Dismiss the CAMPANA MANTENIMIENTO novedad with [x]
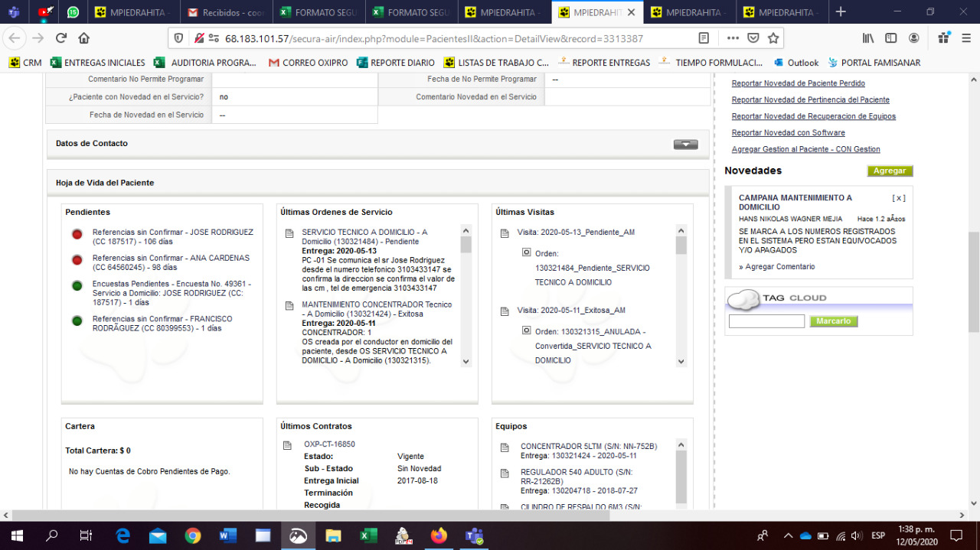This screenshot has height=550, width=980. click(x=899, y=198)
